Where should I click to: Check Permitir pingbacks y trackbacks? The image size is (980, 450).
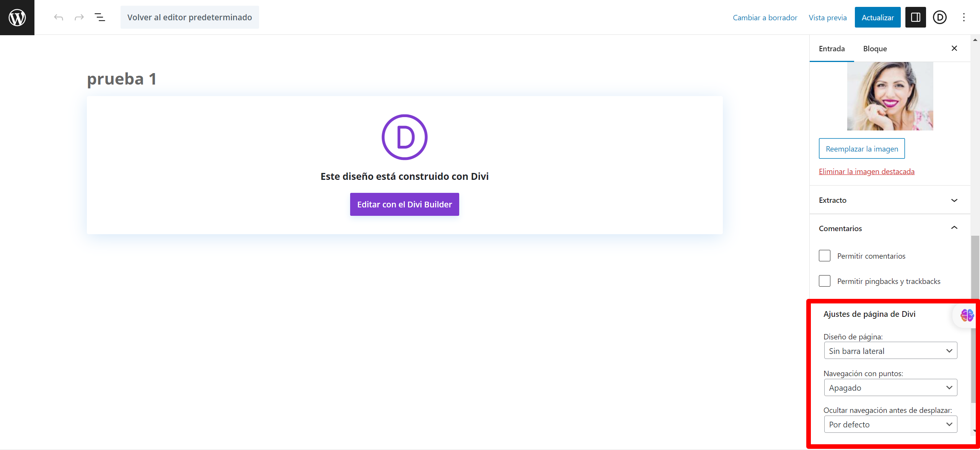click(825, 281)
